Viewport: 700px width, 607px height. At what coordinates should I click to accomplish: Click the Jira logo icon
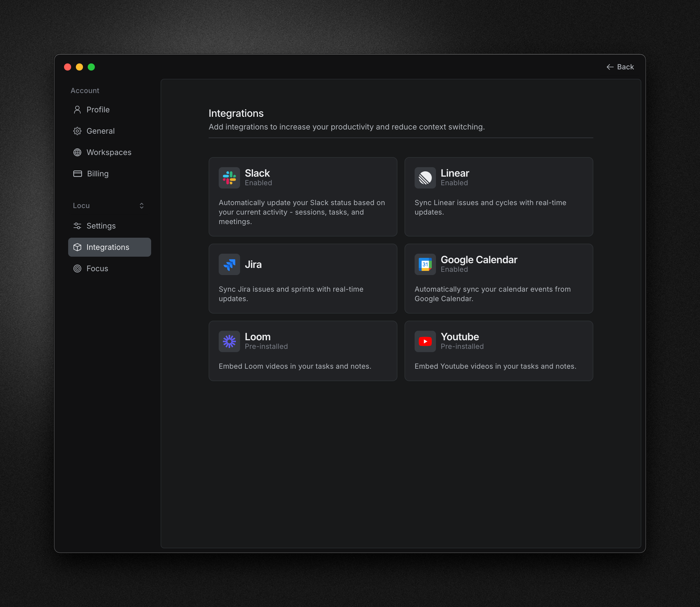click(x=229, y=264)
